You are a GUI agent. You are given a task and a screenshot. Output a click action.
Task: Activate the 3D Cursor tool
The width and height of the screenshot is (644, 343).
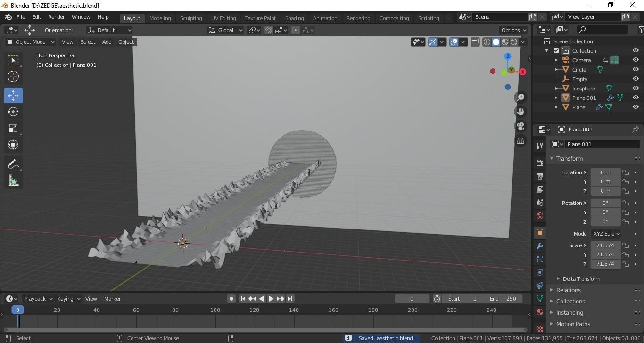tap(13, 76)
